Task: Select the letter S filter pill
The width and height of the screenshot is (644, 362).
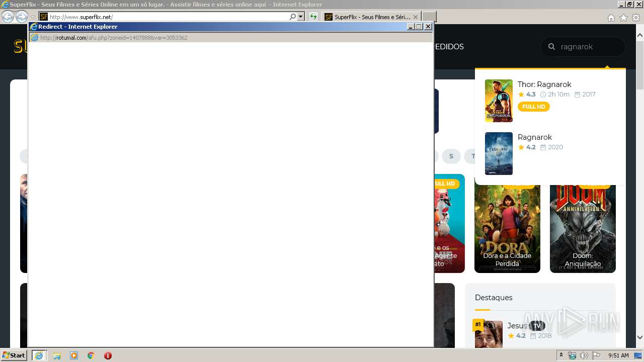Action: pos(451,156)
